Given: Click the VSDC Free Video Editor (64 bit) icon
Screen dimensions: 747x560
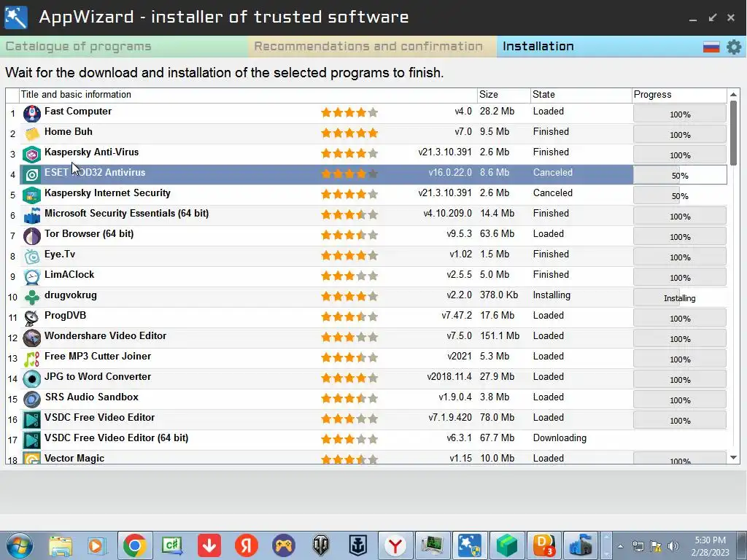Looking at the screenshot, I should coord(32,440).
